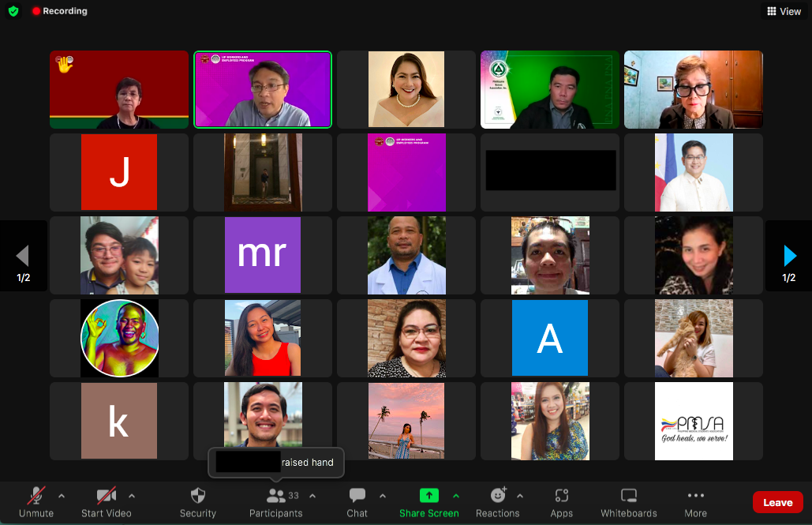The image size is (812, 525).
Task: Open the View layout menu
Action: pos(784,11)
